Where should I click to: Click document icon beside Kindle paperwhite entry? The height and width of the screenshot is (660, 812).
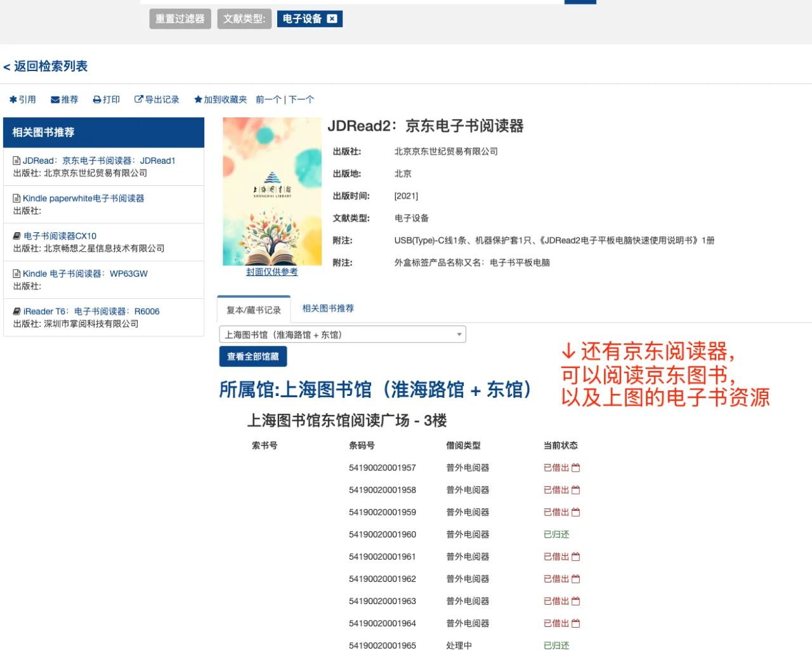coord(17,198)
